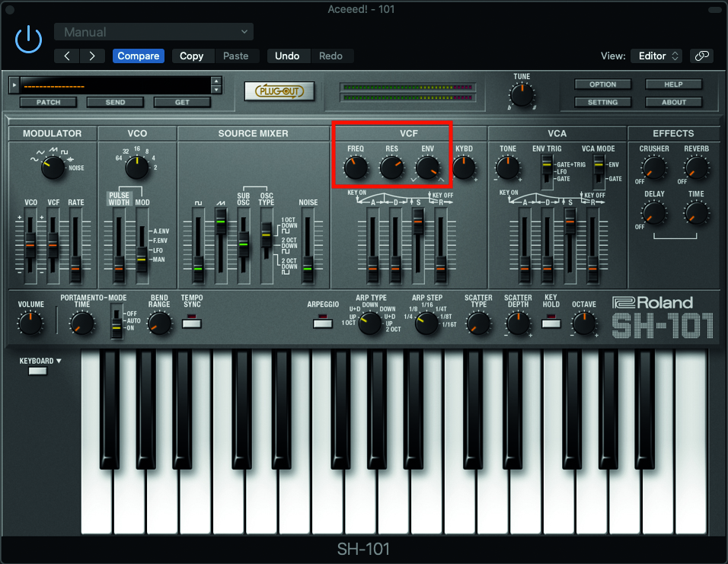Click the BEND RANGE knob
The image size is (728, 564).
[159, 323]
